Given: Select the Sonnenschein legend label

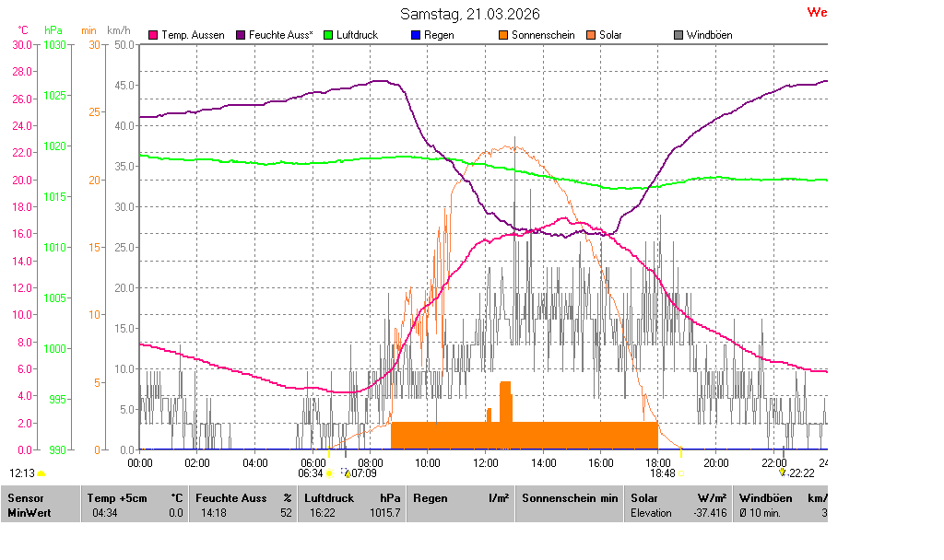Looking at the screenshot, I should (543, 35).
